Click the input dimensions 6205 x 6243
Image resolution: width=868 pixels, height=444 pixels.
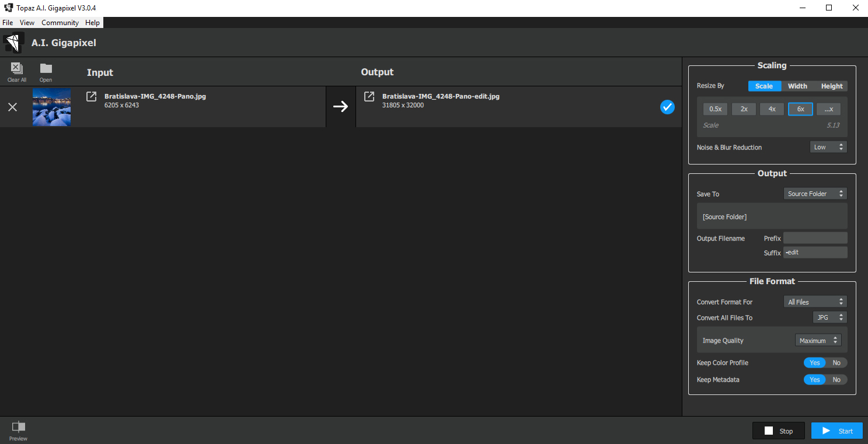pyautogui.click(x=121, y=106)
